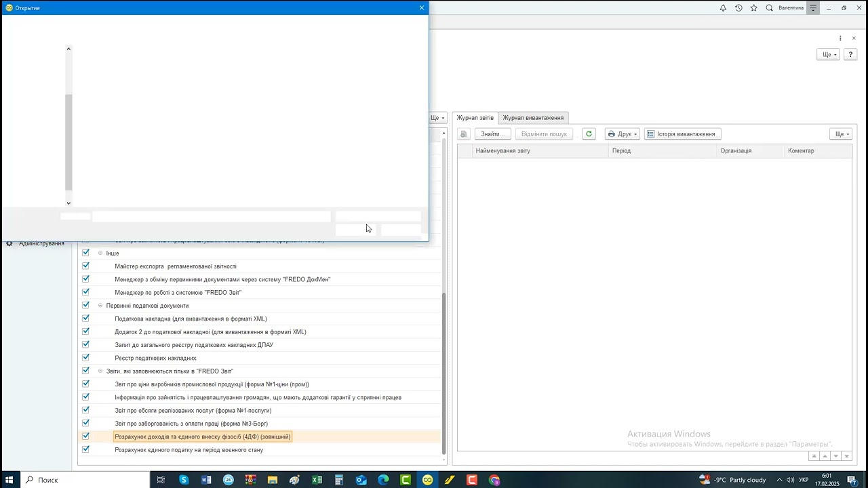
Task: Open Skype from the taskbar
Action: pos(184,480)
